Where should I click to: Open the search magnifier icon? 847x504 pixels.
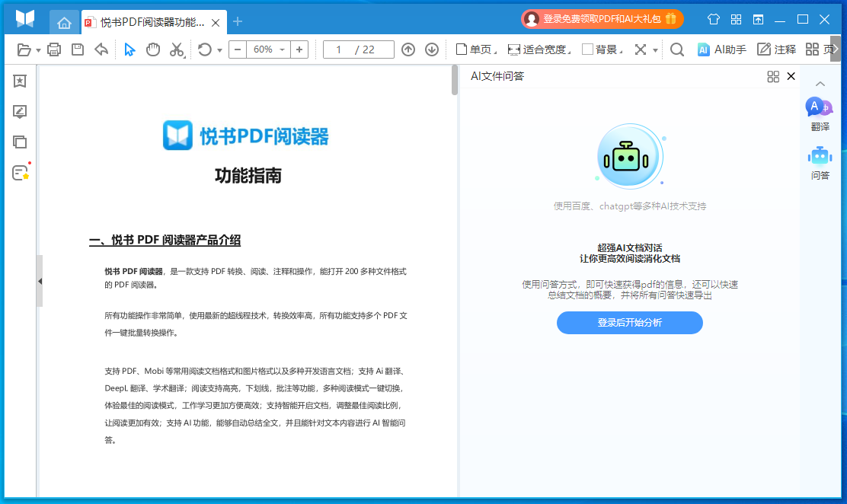click(676, 49)
